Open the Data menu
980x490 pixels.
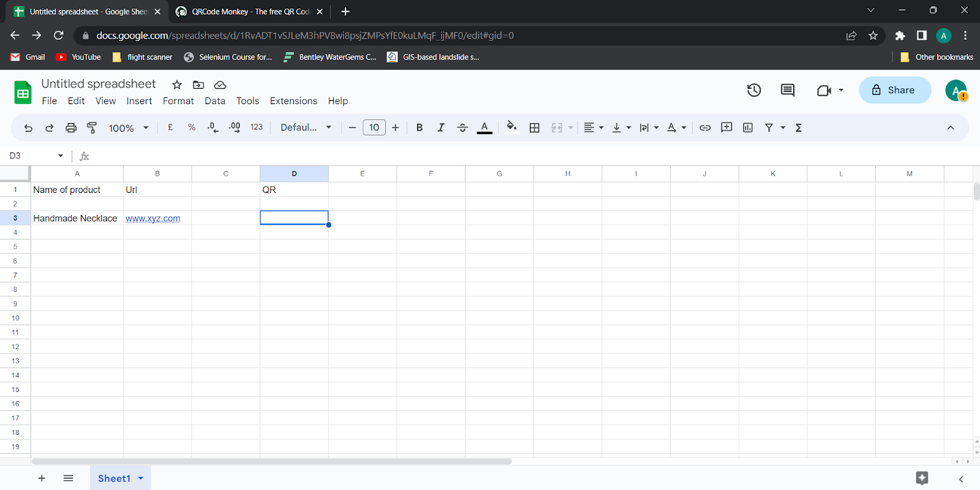(x=215, y=101)
